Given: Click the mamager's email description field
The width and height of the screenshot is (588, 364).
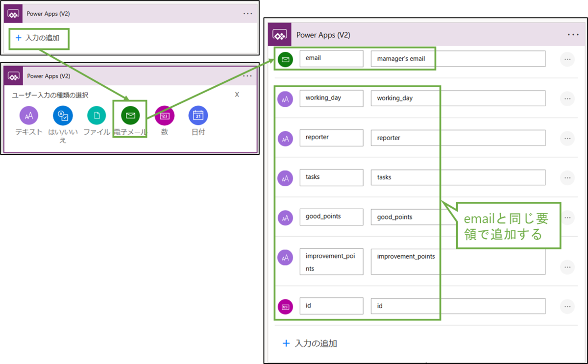Looking at the screenshot, I should coord(458,59).
